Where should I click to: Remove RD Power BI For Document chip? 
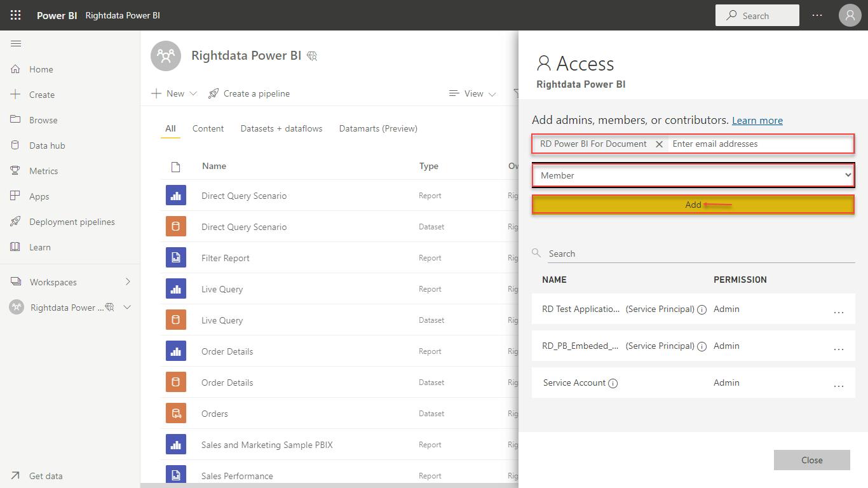pyautogui.click(x=659, y=144)
